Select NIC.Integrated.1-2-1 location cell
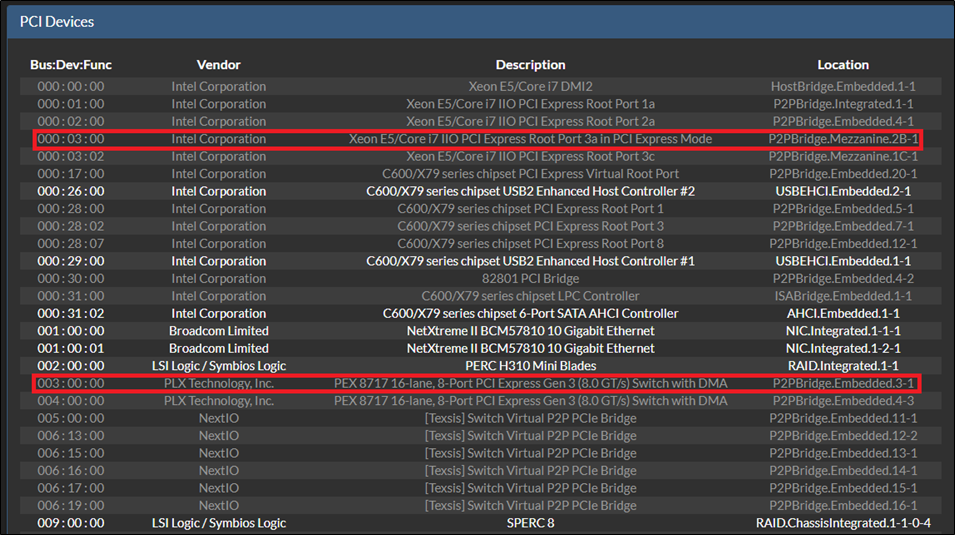The width and height of the screenshot is (955, 535). click(x=843, y=349)
